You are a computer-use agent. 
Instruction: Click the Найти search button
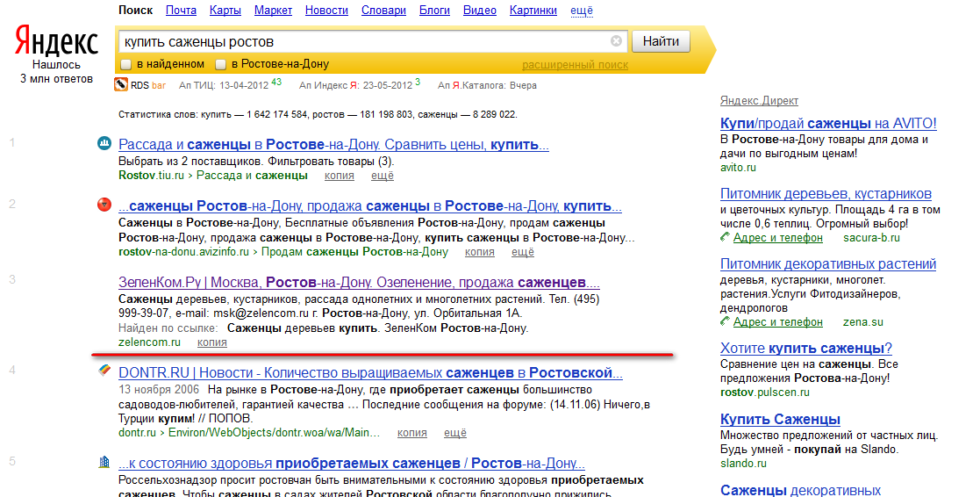point(661,41)
